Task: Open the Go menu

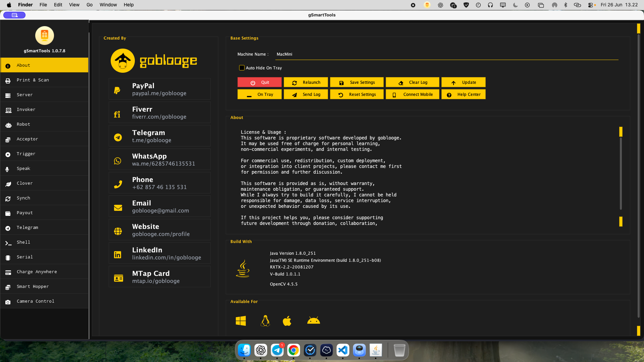Action: click(90, 5)
